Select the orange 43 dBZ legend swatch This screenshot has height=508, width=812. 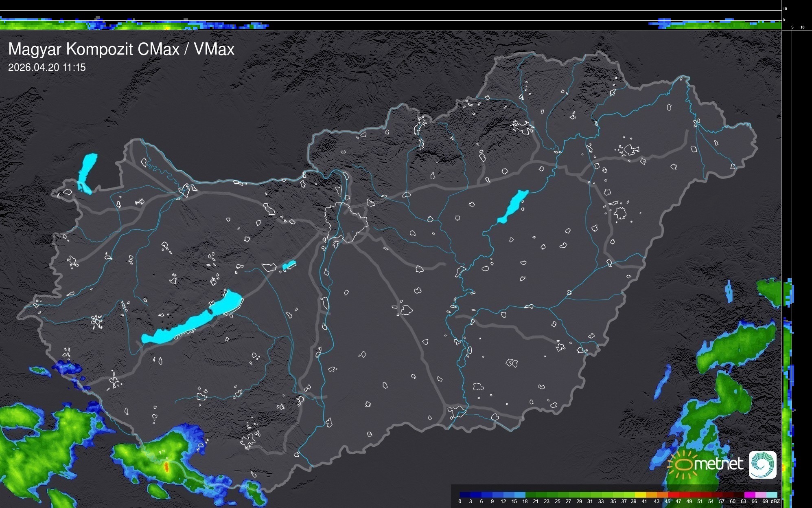[x=662, y=495]
